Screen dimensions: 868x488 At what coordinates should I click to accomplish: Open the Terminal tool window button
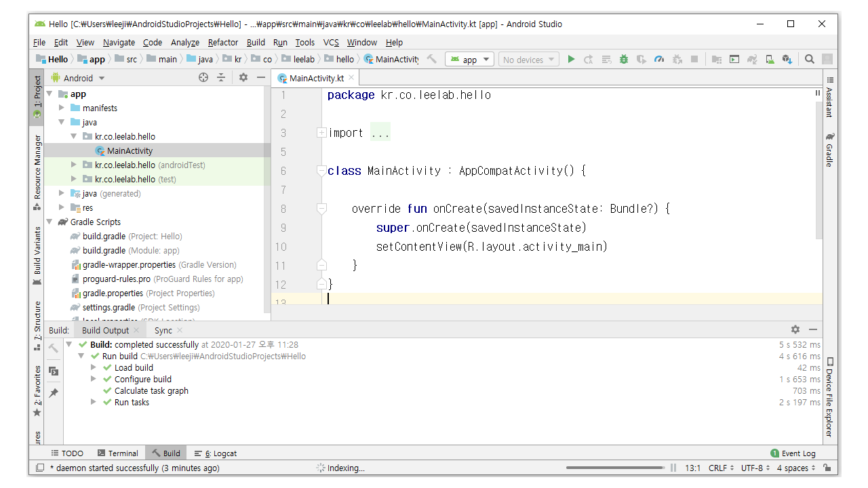click(117, 453)
